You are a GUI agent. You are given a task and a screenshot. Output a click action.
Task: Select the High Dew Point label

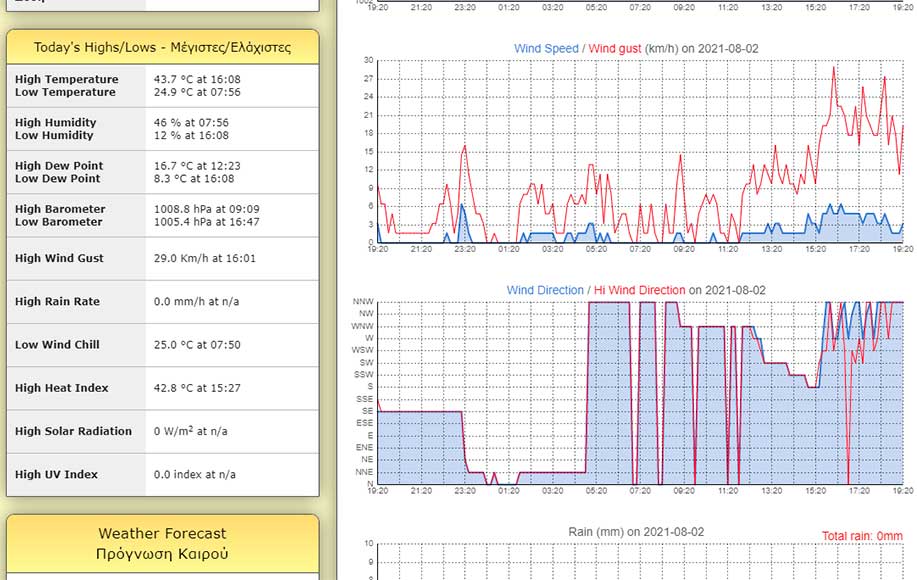coord(59,165)
